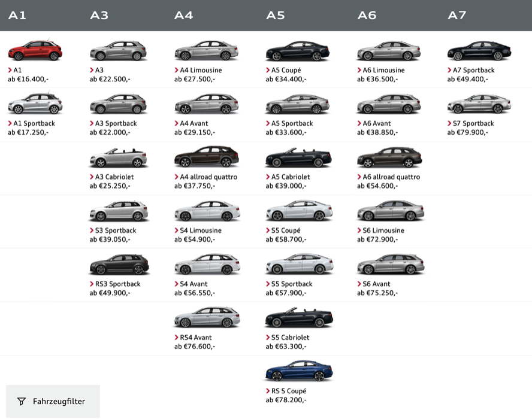Select the black A5 Coupé car image
The width and height of the screenshot is (532, 419).
[298, 51]
